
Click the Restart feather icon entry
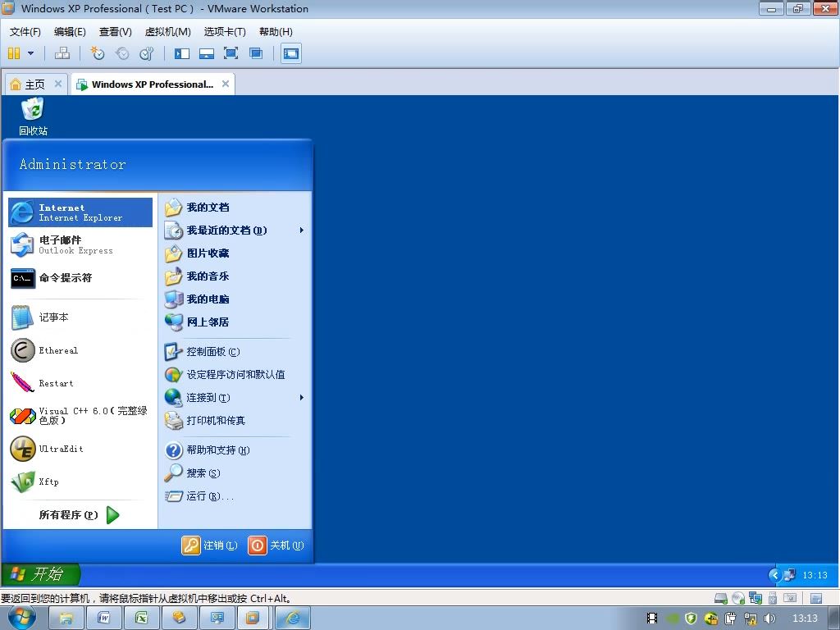point(80,383)
